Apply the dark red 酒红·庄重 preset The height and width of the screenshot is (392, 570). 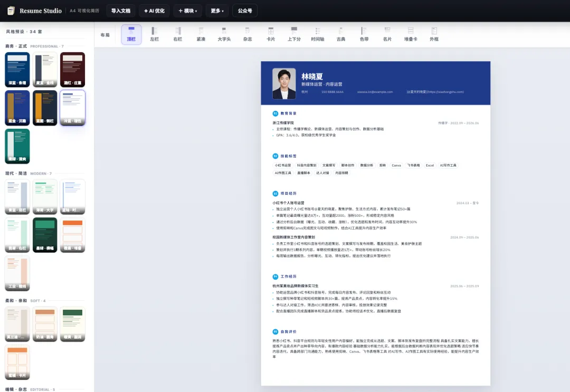tap(73, 70)
